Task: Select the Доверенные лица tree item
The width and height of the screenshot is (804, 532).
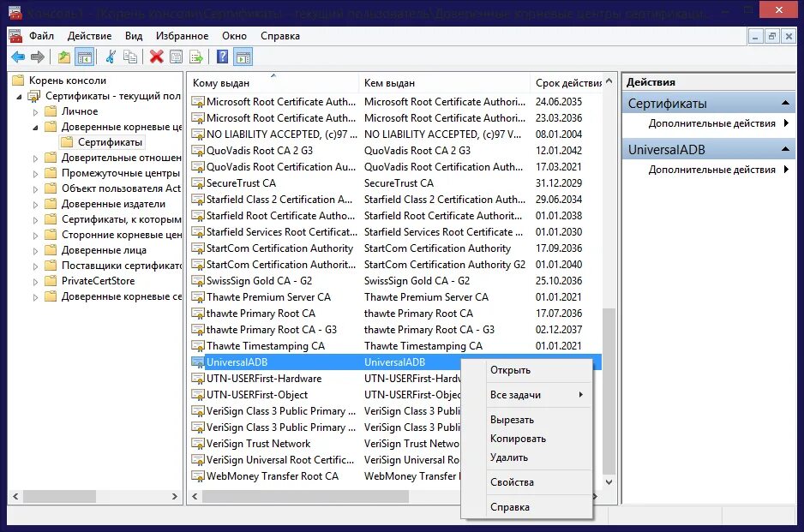Action: 104,250
